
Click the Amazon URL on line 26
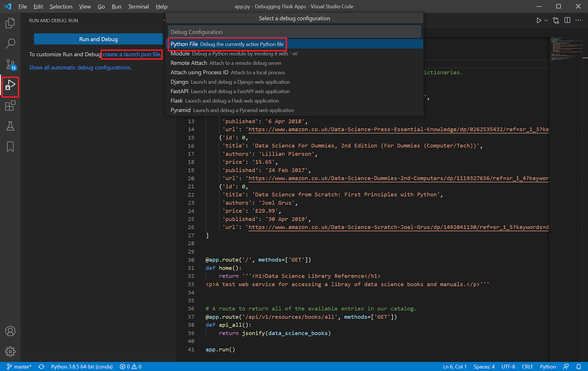click(x=399, y=227)
